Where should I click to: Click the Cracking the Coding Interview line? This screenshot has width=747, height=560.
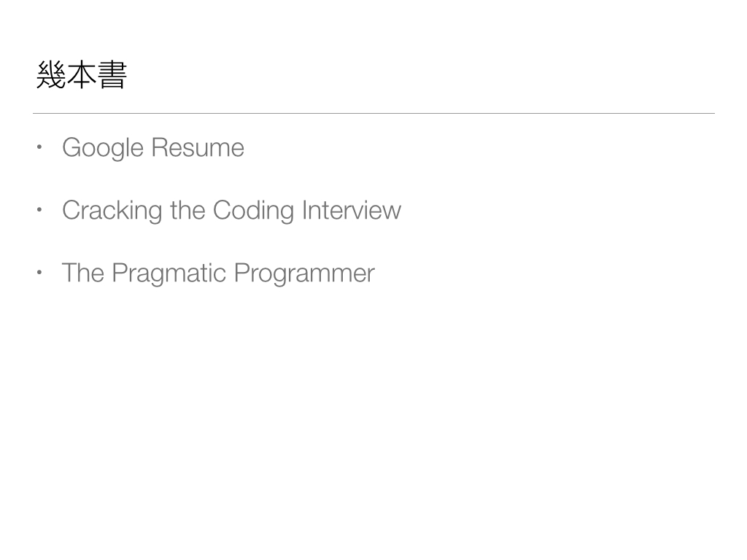[x=231, y=211]
